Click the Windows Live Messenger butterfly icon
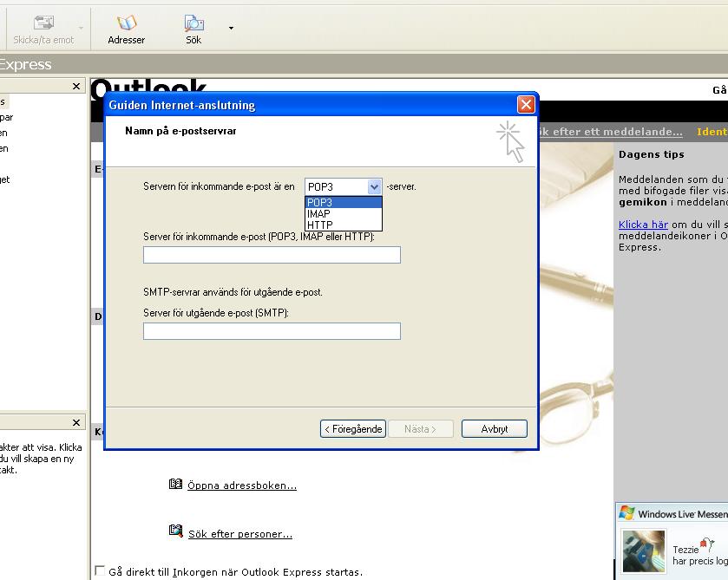This screenshot has height=580, width=728. coord(626,512)
